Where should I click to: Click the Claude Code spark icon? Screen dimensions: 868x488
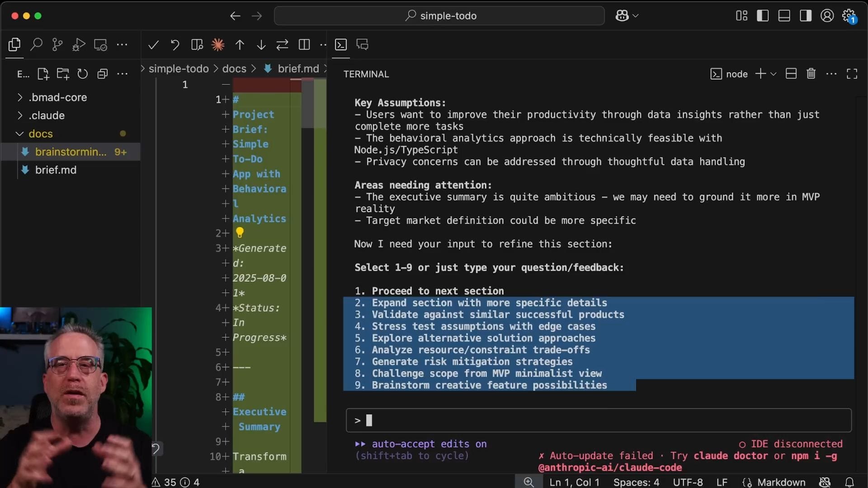coord(218,44)
